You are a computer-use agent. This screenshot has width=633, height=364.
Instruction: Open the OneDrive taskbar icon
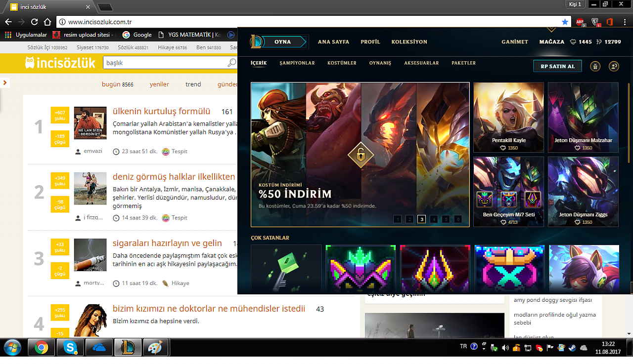coord(99,348)
